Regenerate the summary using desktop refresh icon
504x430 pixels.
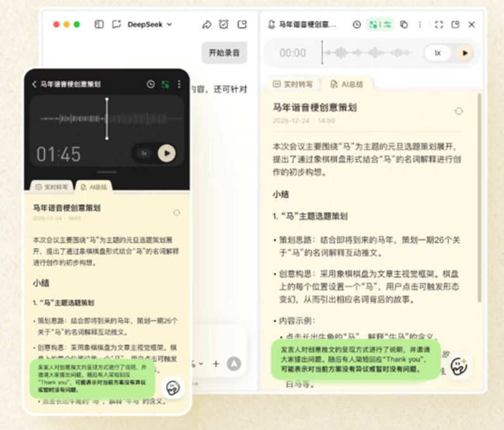tap(459, 111)
